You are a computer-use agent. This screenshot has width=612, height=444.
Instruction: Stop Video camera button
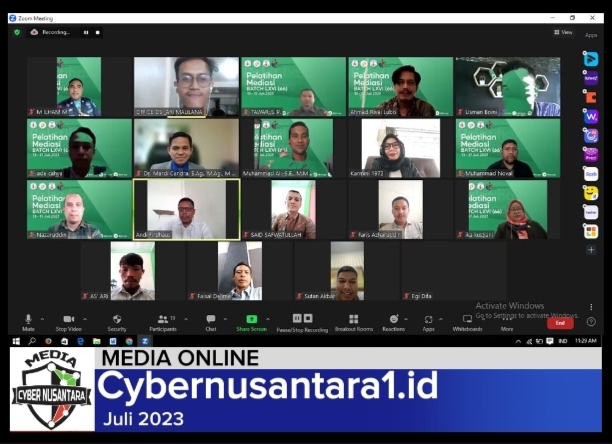click(68, 322)
